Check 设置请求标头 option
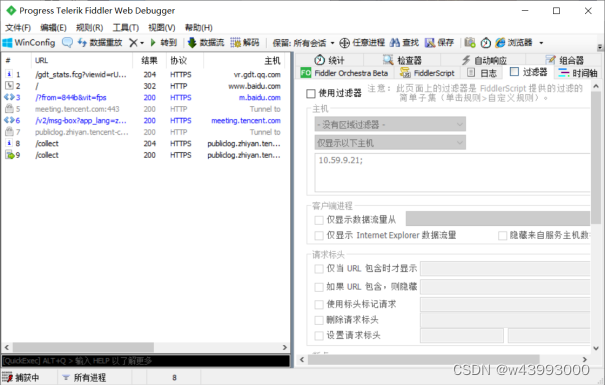This screenshot has height=385, width=605. pos(319,335)
